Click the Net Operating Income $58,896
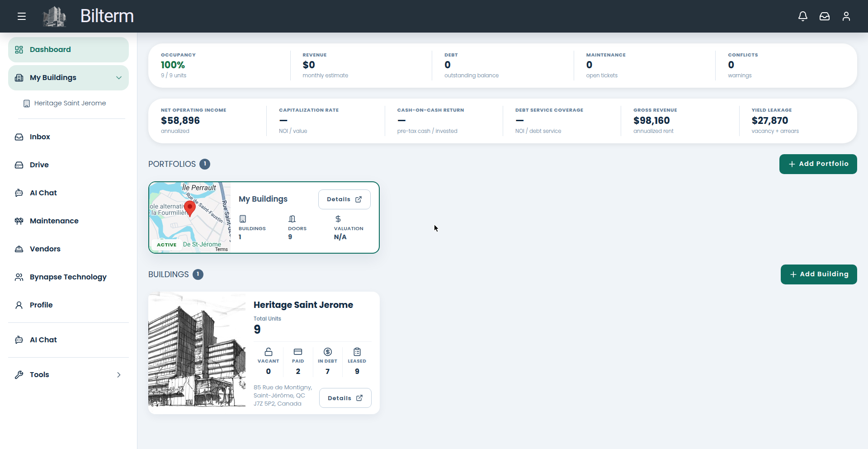The width and height of the screenshot is (868, 449). pyautogui.click(x=180, y=121)
